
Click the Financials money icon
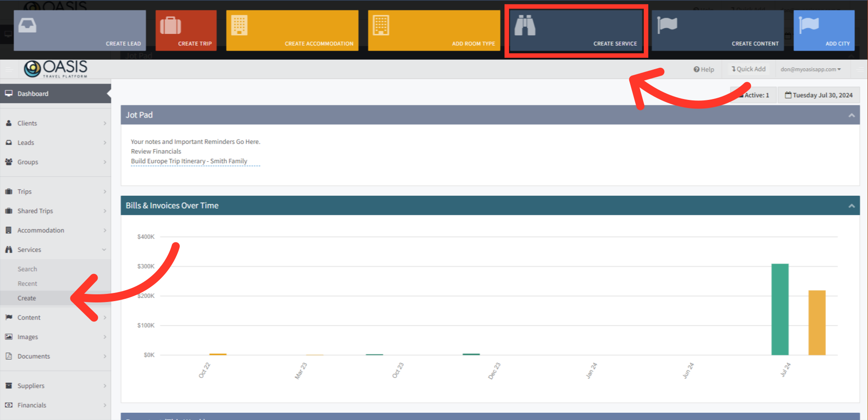(9, 405)
